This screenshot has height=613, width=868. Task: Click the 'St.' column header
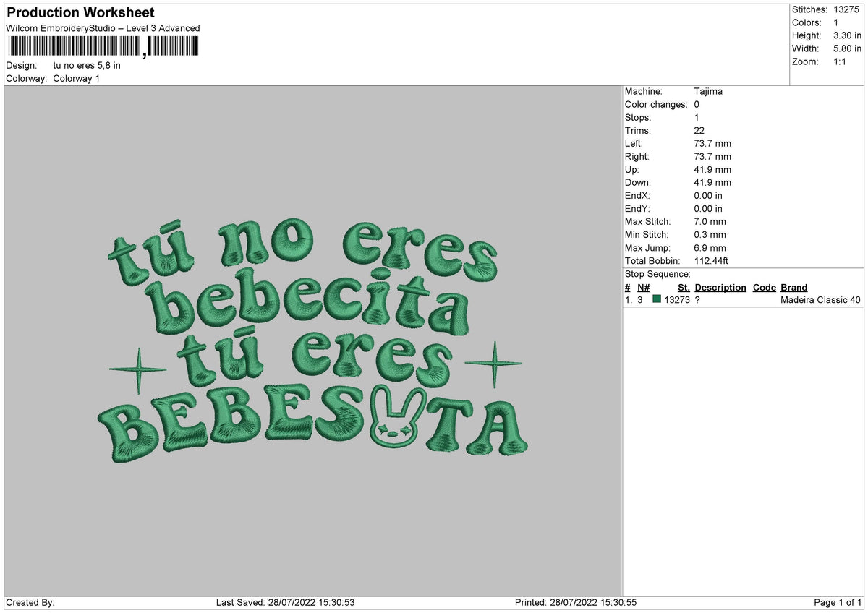[684, 287]
